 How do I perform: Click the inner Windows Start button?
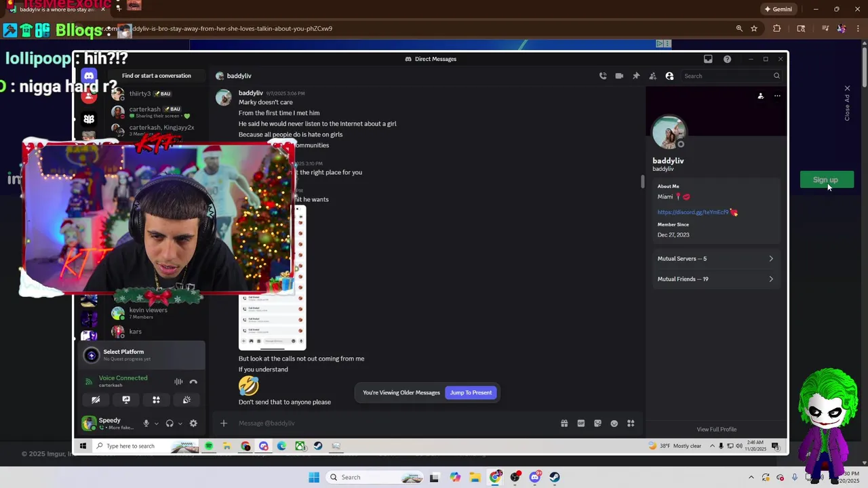click(83, 446)
